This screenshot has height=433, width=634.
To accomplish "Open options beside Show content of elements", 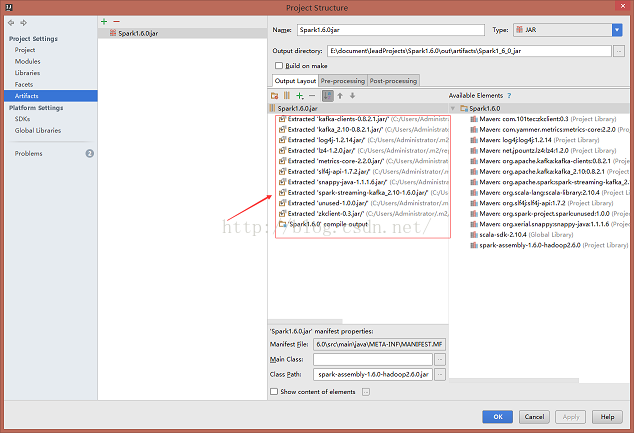I will 366,392.
